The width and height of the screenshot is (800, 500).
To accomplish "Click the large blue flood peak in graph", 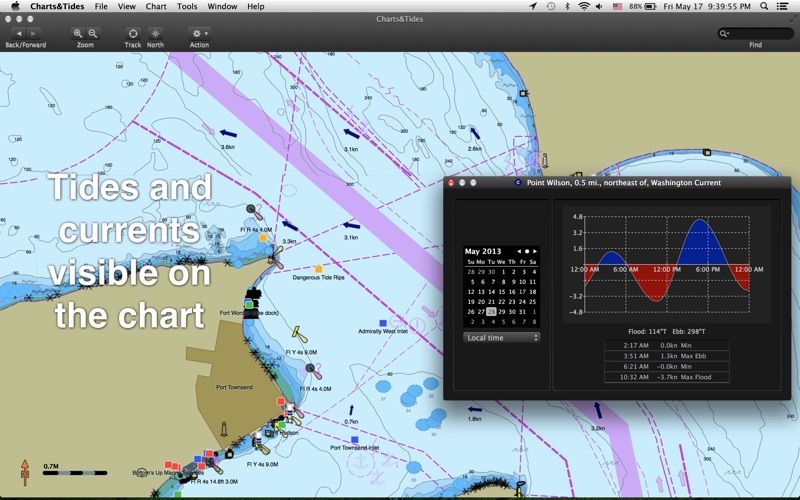I will point(702,242).
